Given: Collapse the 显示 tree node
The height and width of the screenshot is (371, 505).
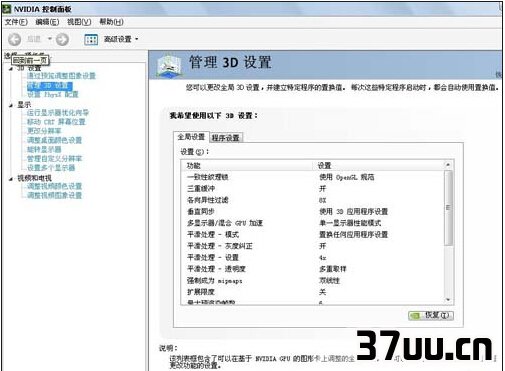Looking at the screenshot, I should 11,105.
